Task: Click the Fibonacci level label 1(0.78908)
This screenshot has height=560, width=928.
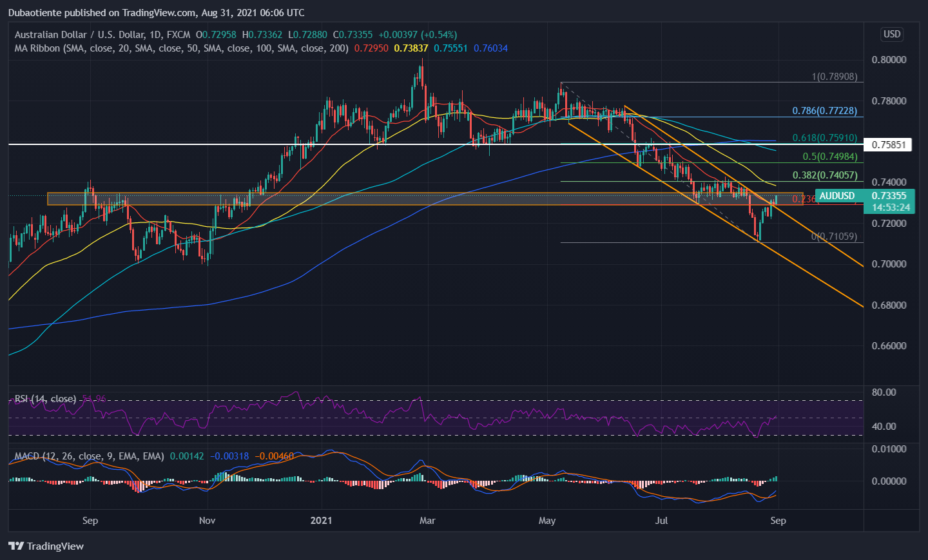Action: tap(835, 77)
